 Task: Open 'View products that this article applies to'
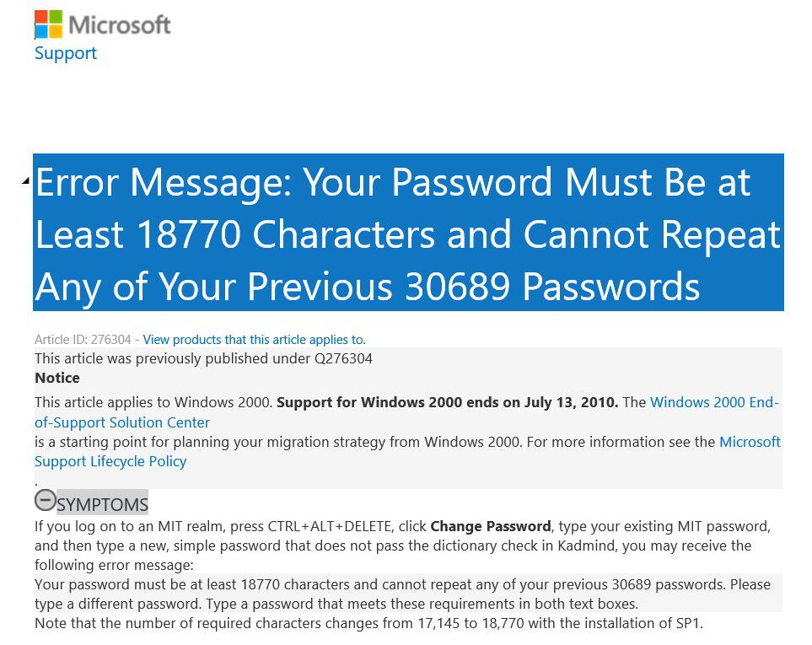click(x=254, y=340)
